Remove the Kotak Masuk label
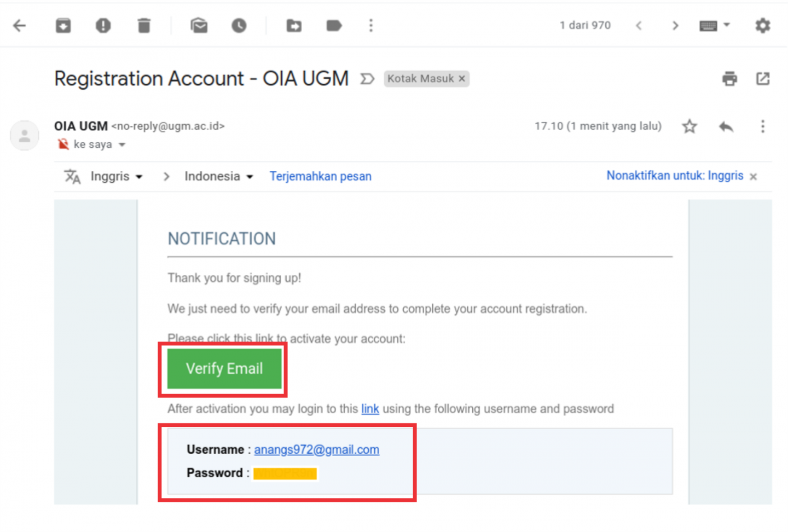The image size is (788, 532). point(462,79)
